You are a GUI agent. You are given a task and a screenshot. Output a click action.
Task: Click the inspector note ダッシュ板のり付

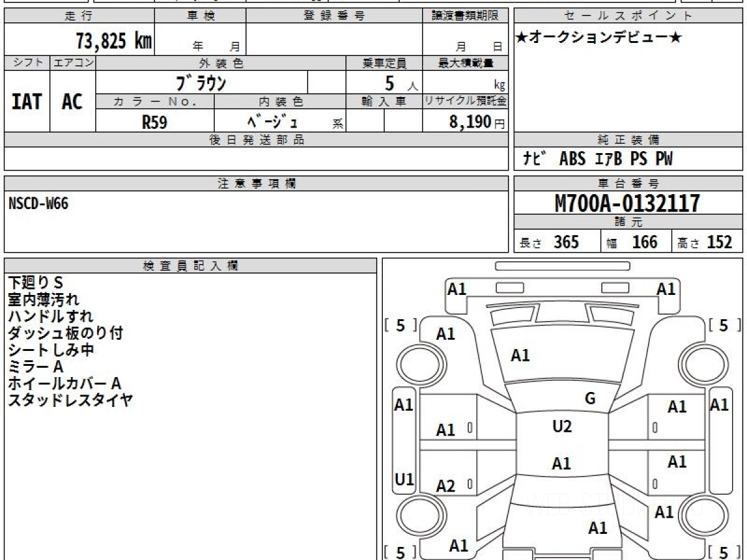tap(65, 333)
